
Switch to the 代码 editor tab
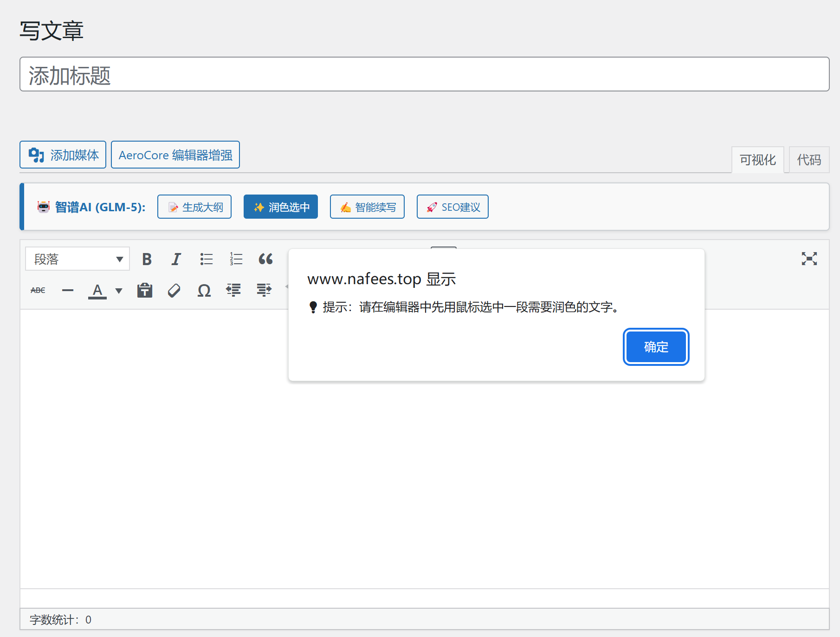(x=809, y=160)
